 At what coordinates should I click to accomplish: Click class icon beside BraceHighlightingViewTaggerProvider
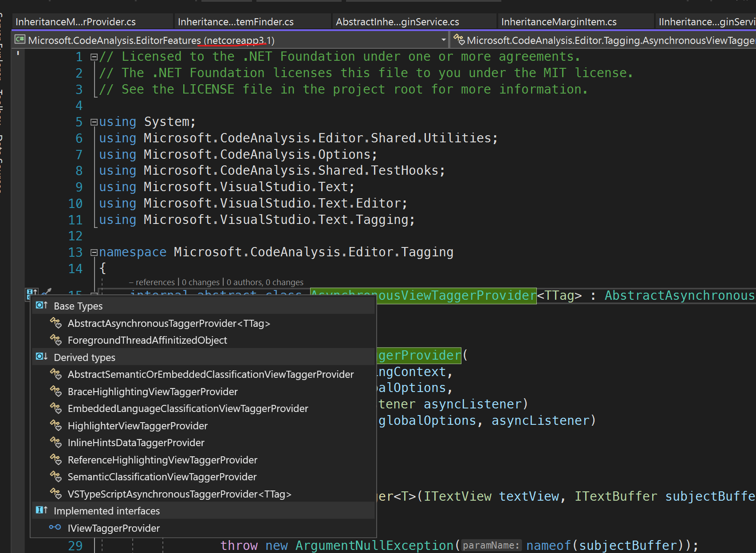click(56, 391)
